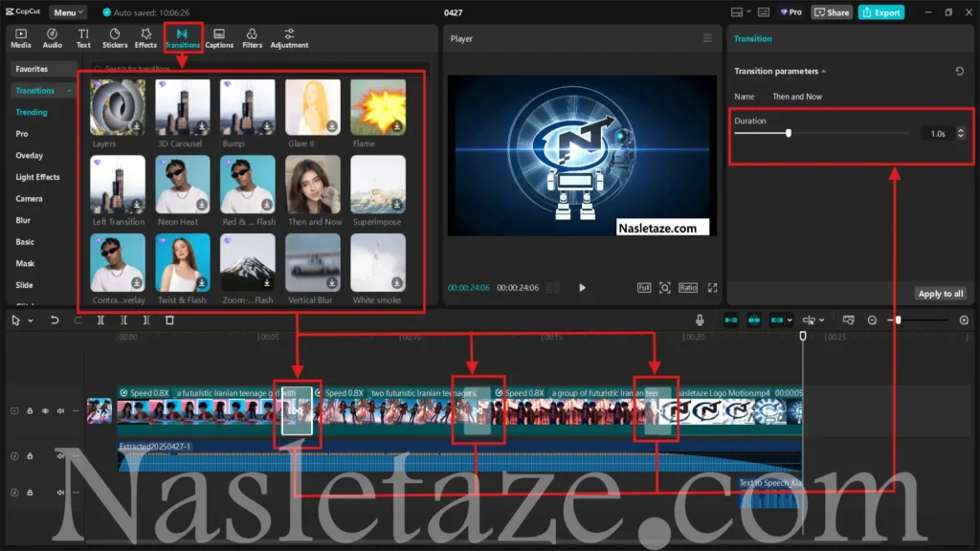
Task: Reset transition parameters with the circular arrow
Action: click(959, 71)
